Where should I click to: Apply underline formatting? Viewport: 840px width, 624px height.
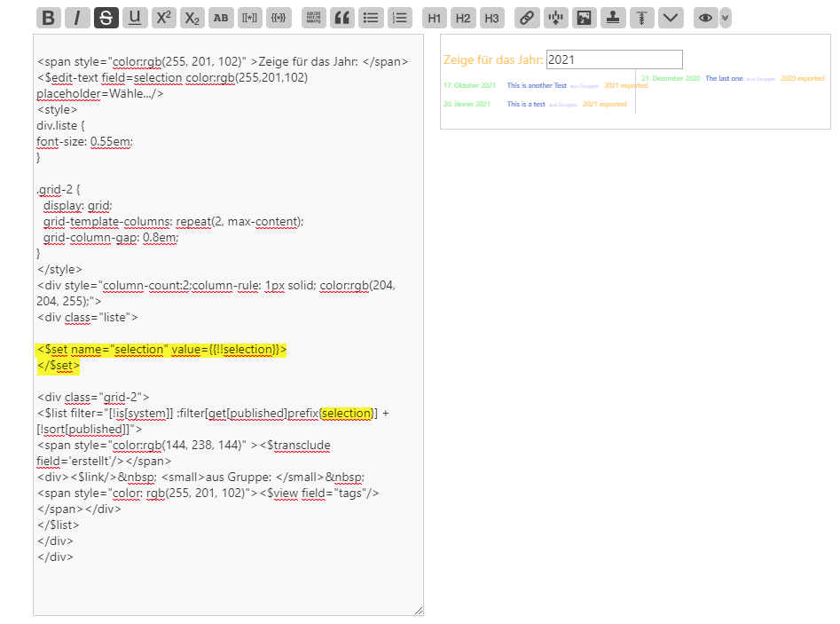135,18
